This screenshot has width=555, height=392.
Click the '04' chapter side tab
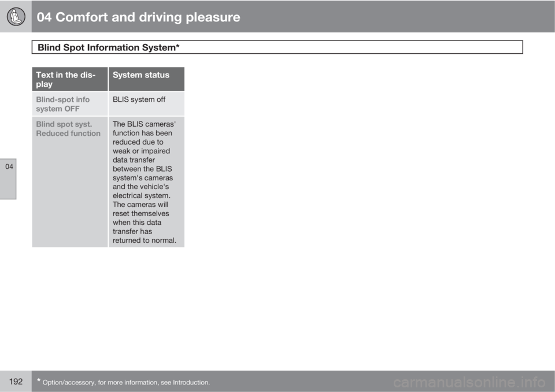point(8,179)
